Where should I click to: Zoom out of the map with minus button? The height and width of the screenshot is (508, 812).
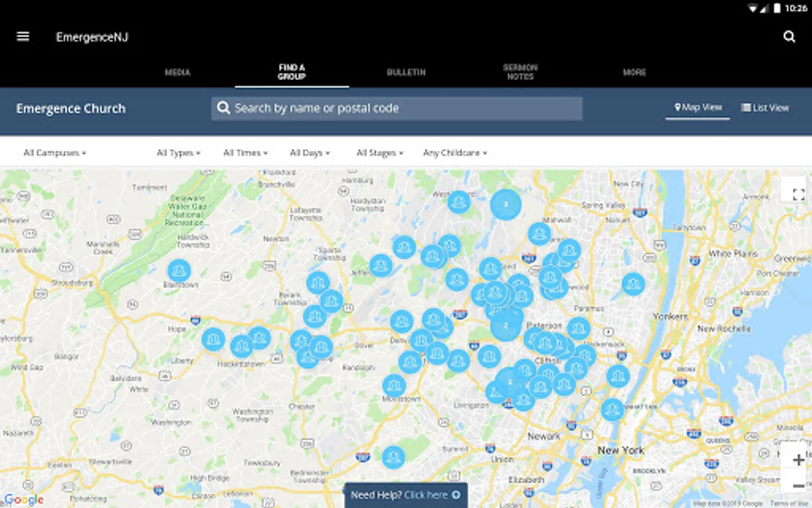798,485
